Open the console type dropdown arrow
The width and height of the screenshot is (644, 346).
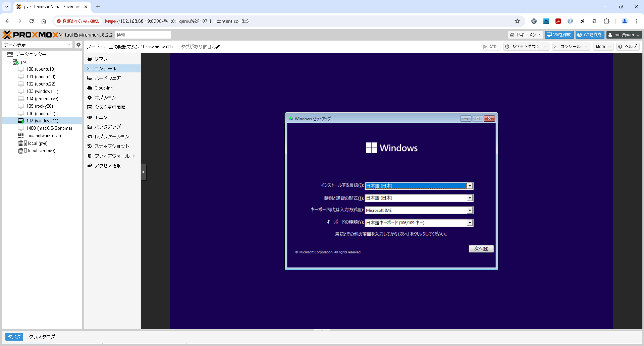click(586, 47)
